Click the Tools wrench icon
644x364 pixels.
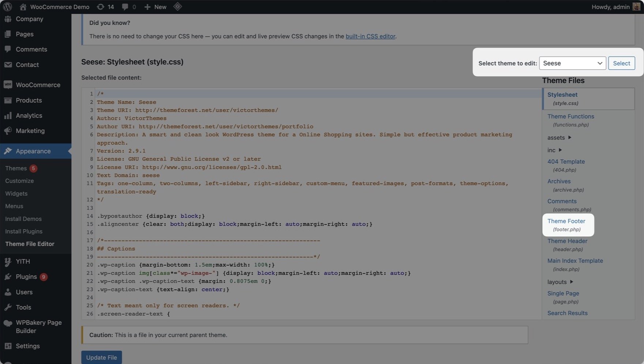coord(8,307)
